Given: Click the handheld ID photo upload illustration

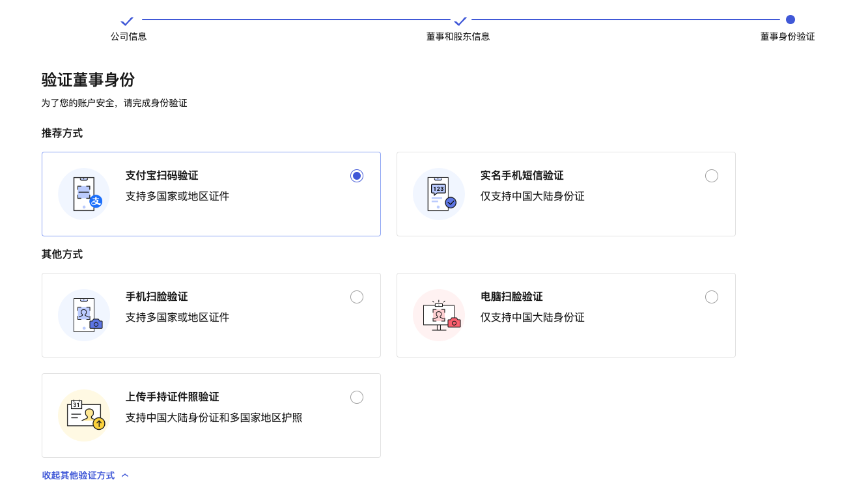Looking at the screenshot, I should coord(84,415).
